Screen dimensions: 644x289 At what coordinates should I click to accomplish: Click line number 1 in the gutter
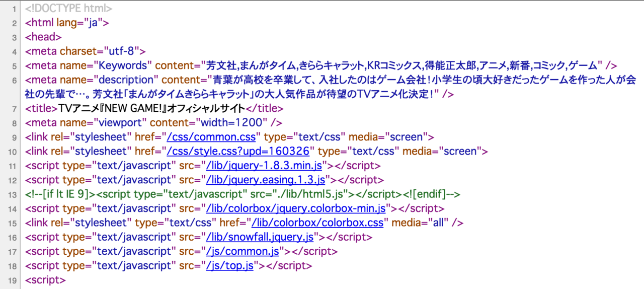[x=15, y=9]
